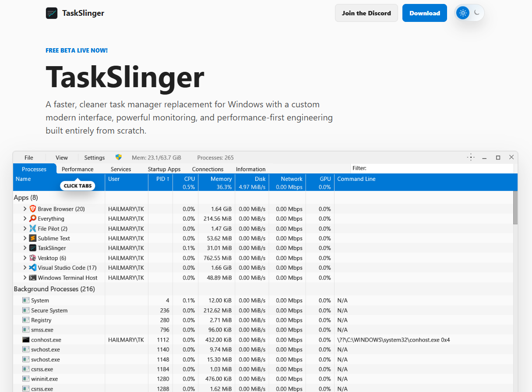The height and width of the screenshot is (392, 532).
Task: Click the TaskSlinger logo icon in header
Action: tap(52, 13)
